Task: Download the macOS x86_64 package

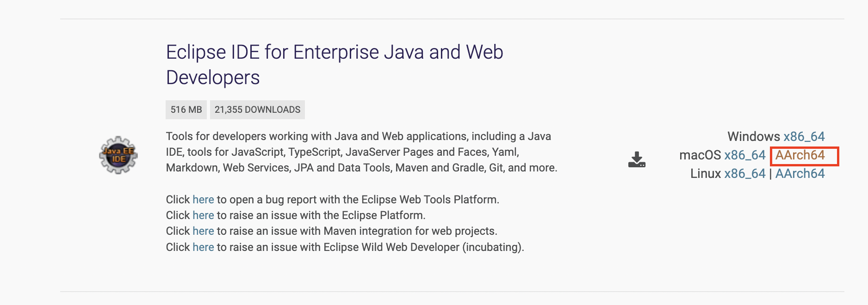Action: tap(745, 155)
